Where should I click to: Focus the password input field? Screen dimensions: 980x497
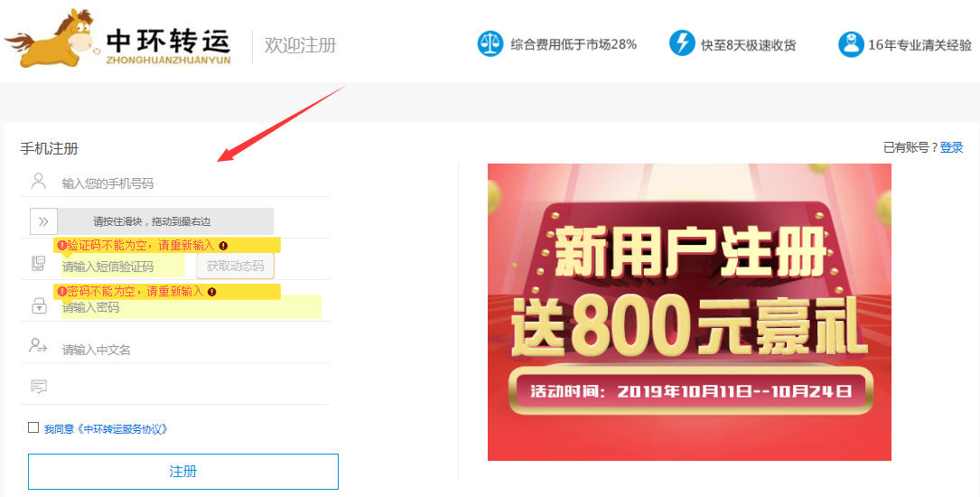pos(191,307)
